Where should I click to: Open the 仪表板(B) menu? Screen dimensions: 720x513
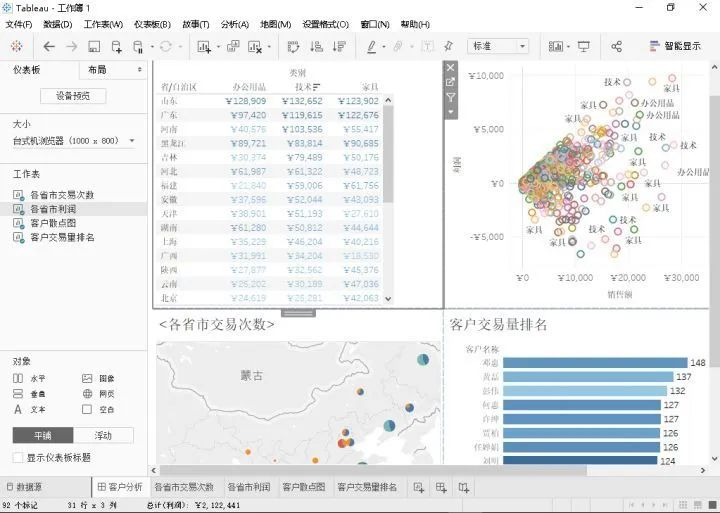point(152,24)
